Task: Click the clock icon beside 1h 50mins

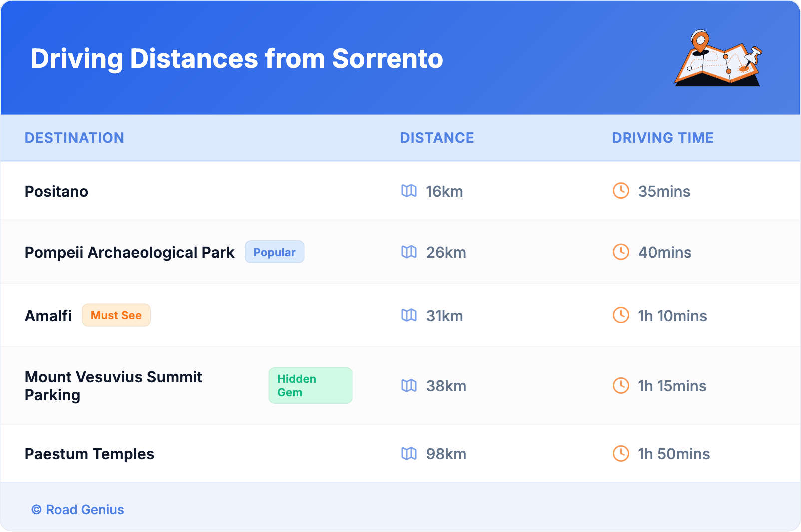Action: 621,453
